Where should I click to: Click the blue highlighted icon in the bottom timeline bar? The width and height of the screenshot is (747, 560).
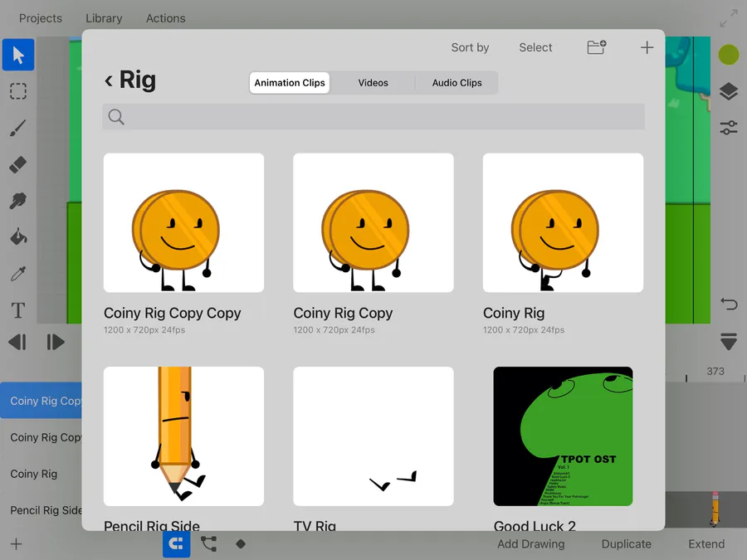[x=176, y=543]
